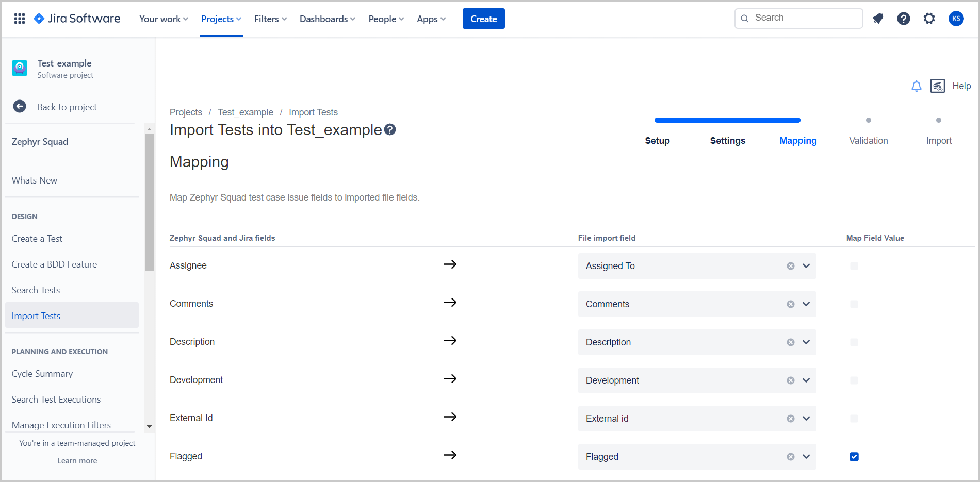Image resolution: width=980 pixels, height=482 pixels.
Task: Open the help question mark icon
Action: (x=904, y=19)
